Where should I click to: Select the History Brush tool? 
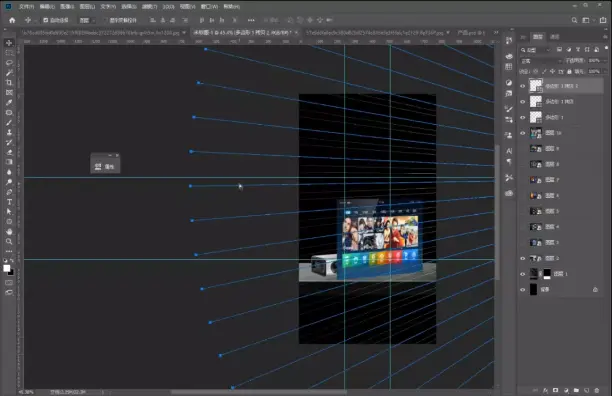tap(9, 142)
